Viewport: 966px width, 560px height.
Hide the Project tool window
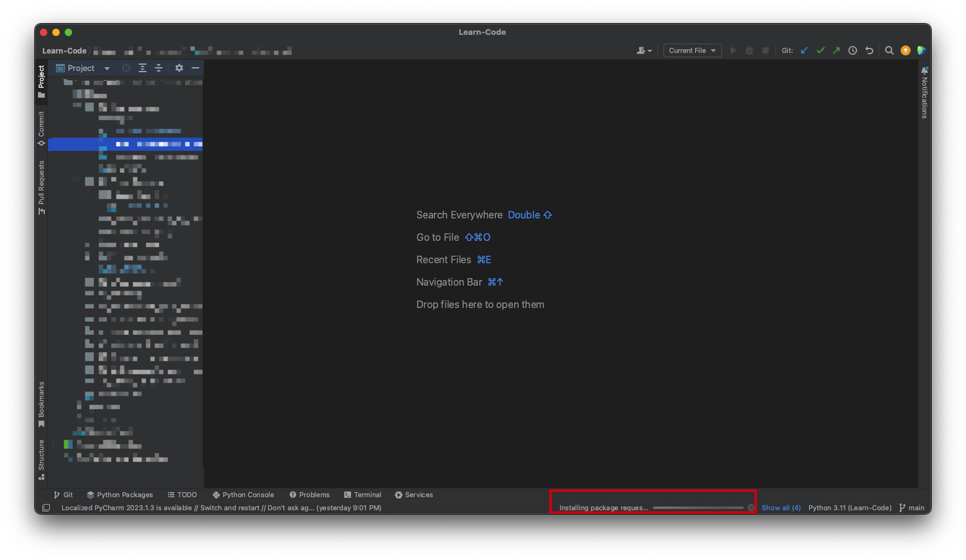195,68
